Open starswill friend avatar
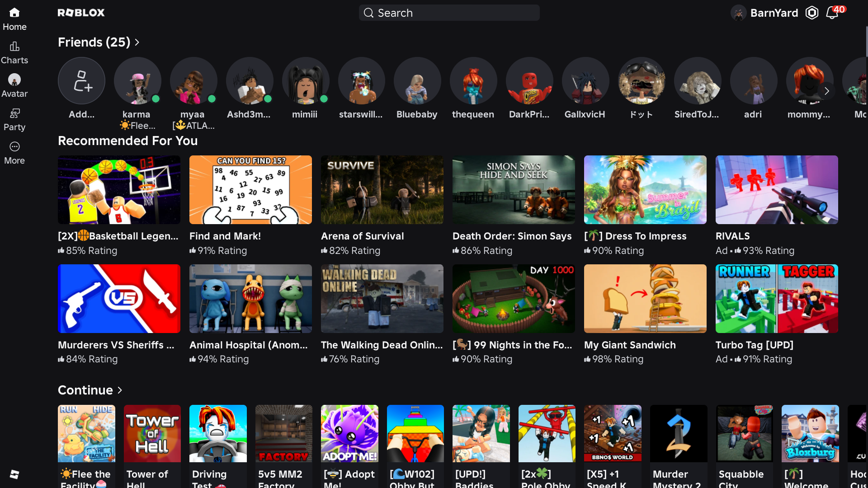 coord(362,81)
